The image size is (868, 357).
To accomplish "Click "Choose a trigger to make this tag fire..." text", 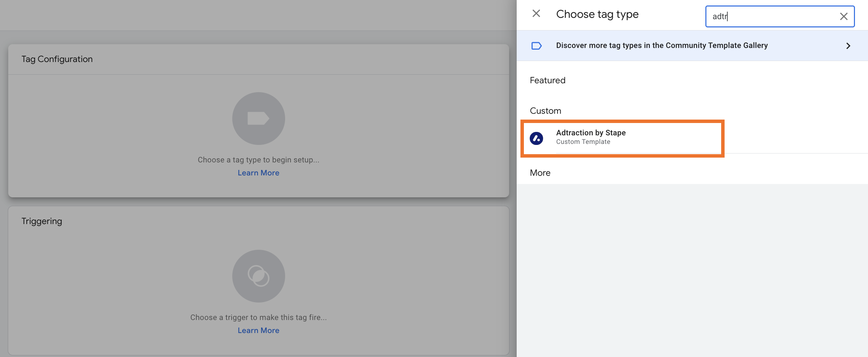I will (x=258, y=318).
